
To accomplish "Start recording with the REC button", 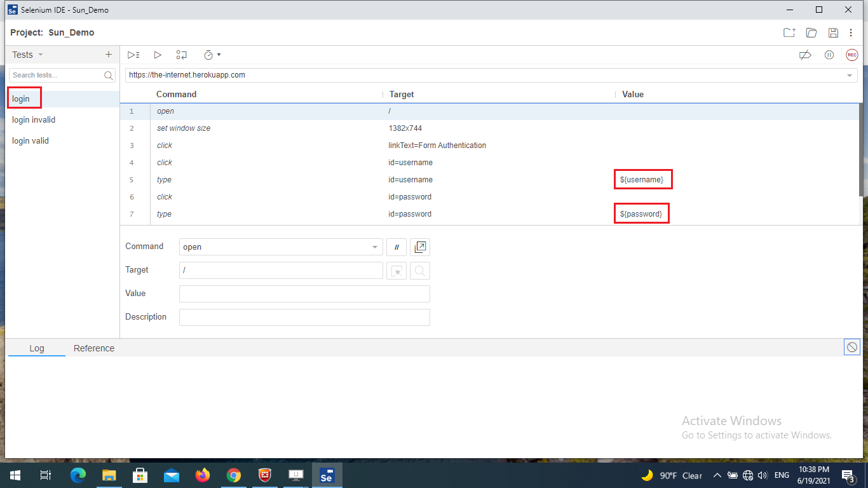I will click(852, 55).
